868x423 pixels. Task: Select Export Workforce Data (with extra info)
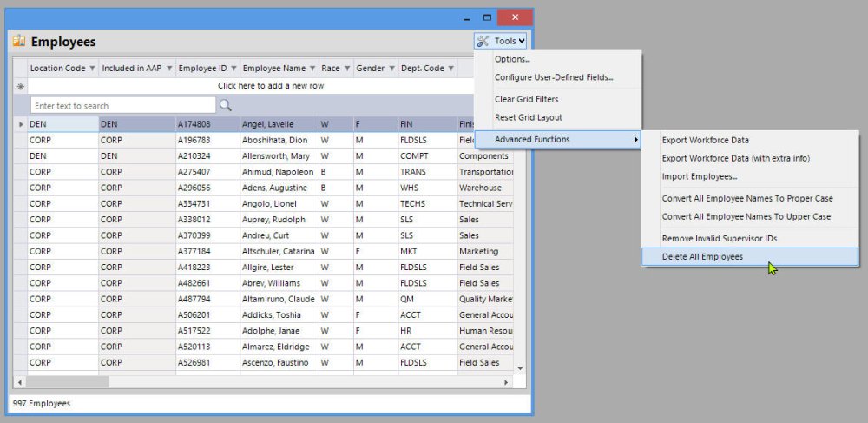point(736,158)
